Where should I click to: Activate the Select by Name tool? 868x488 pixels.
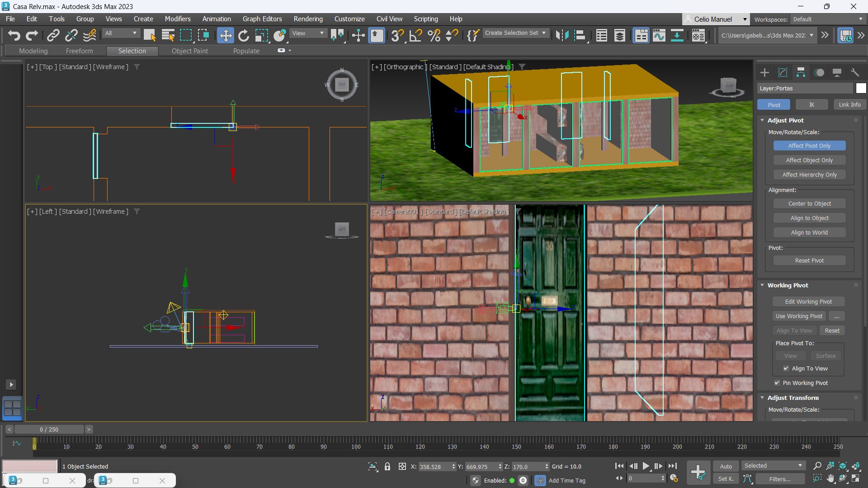[168, 35]
